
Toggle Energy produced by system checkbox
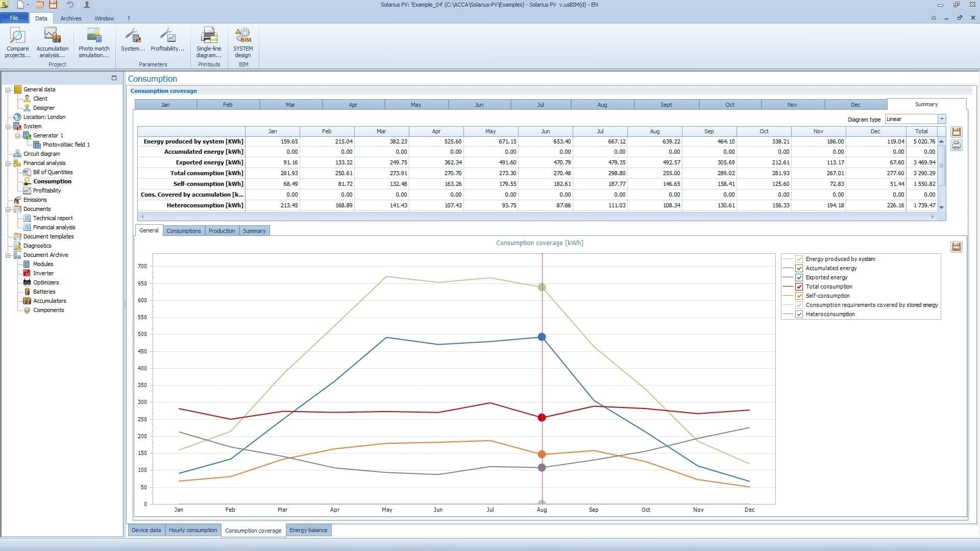coord(799,259)
